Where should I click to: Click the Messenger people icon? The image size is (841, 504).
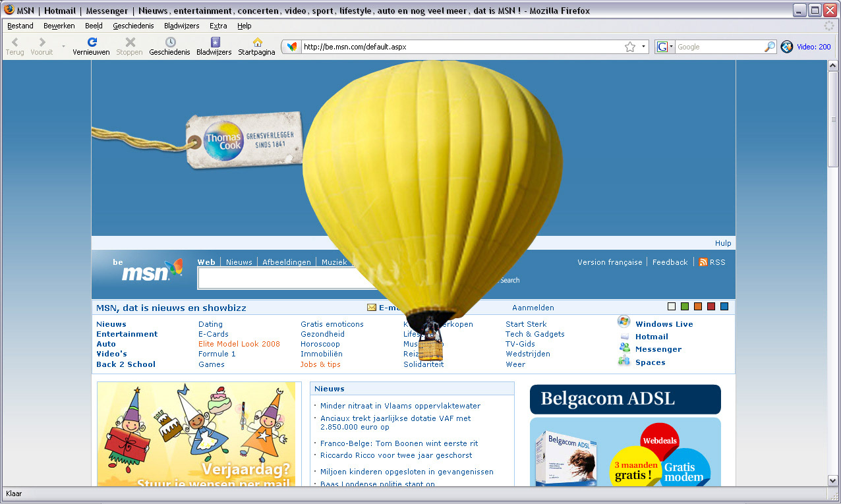(x=624, y=349)
